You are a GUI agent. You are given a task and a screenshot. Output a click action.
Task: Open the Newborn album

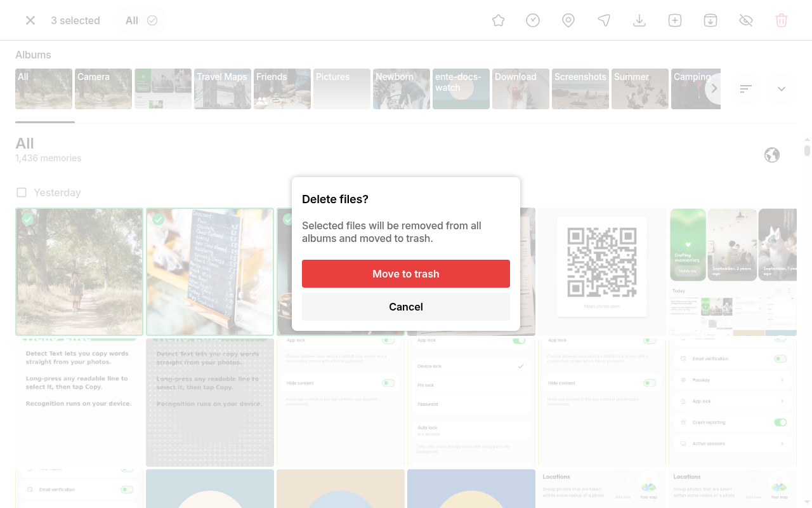[402, 89]
